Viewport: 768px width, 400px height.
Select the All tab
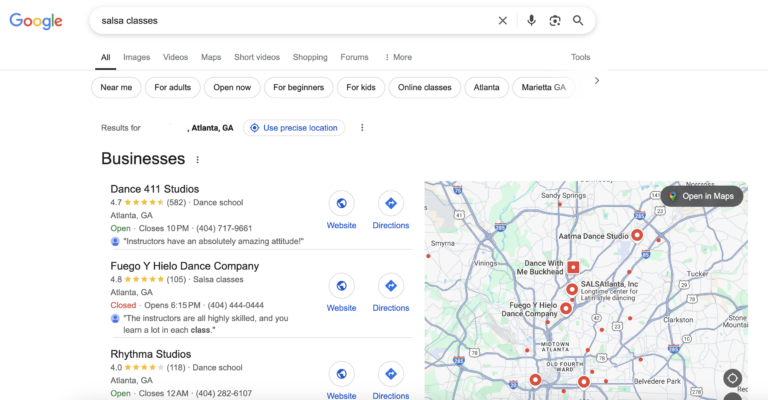tap(105, 57)
